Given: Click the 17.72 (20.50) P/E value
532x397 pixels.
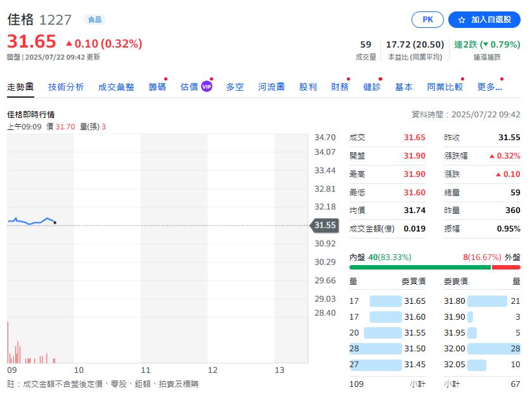Looking at the screenshot, I should click(415, 44).
